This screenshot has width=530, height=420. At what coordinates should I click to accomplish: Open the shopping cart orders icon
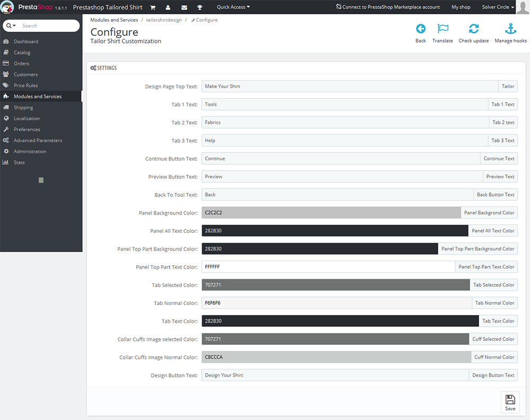(153, 7)
